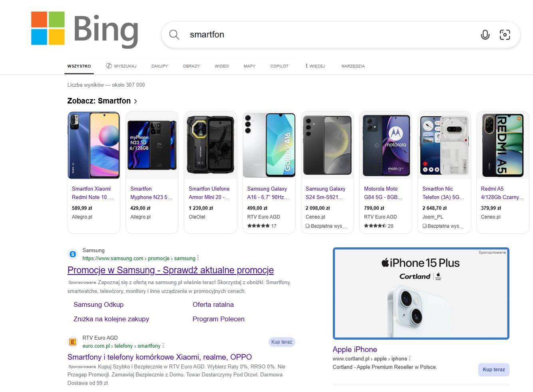Switch to the Obrazy tab
Viewport: 533px width, 392px height.
tap(191, 66)
